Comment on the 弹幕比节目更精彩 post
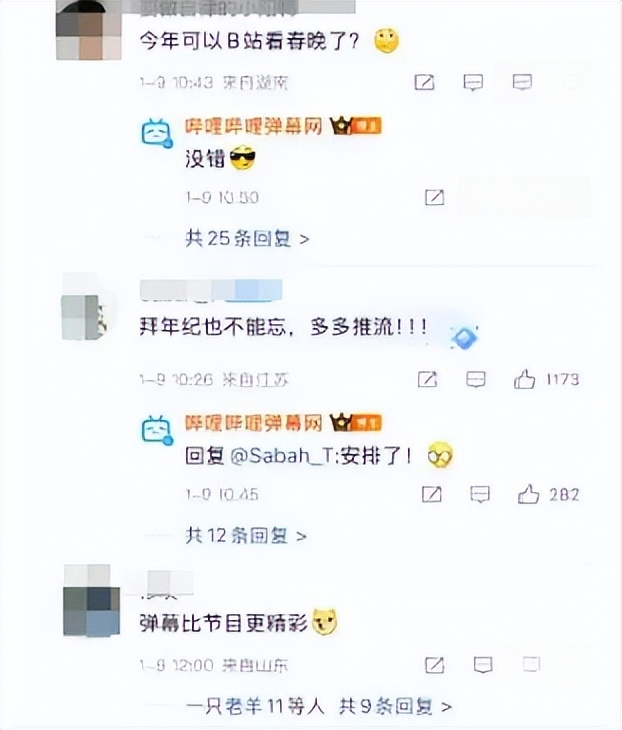This screenshot has height=730, width=622. point(483,665)
